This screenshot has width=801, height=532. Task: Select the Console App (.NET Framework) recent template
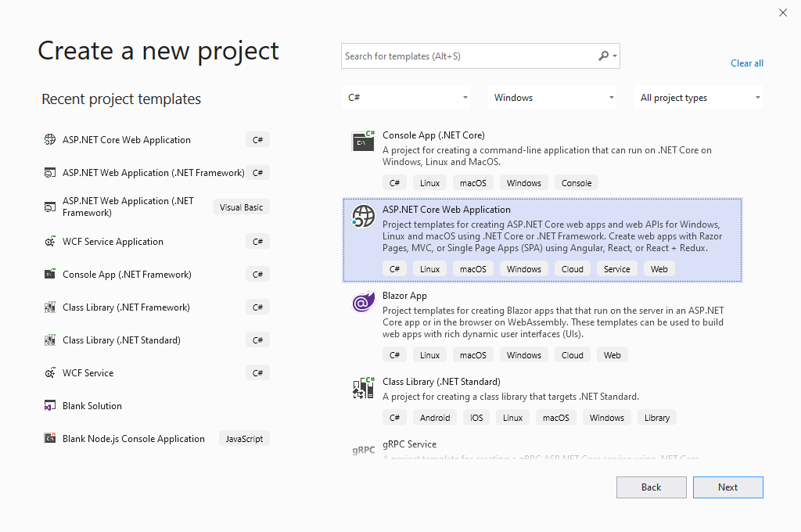pos(126,274)
